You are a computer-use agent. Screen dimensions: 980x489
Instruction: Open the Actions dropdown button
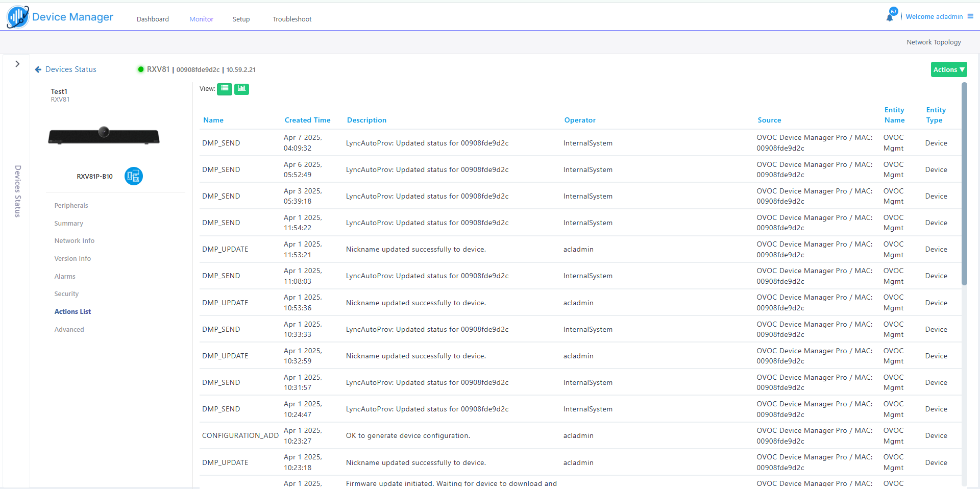pos(949,69)
